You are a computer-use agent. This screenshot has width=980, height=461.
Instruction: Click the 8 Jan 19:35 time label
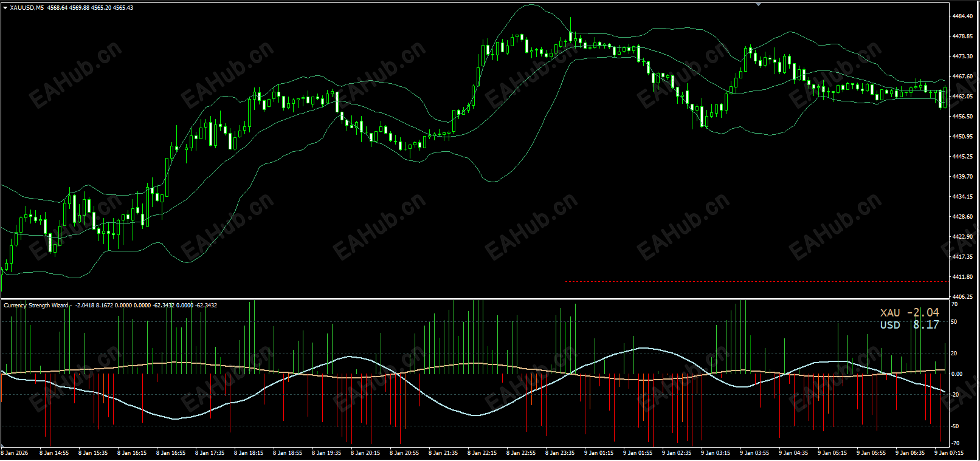click(x=326, y=453)
